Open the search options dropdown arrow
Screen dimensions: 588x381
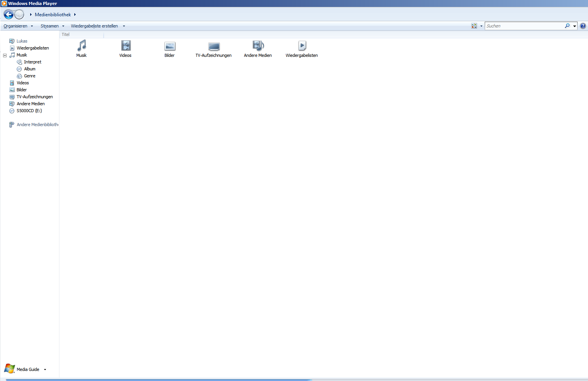[574, 26]
